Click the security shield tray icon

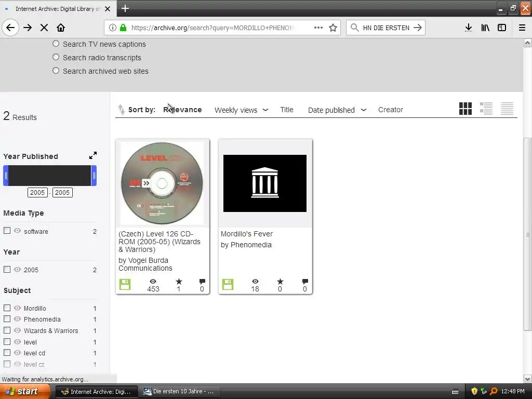pyautogui.click(x=474, y=391)
